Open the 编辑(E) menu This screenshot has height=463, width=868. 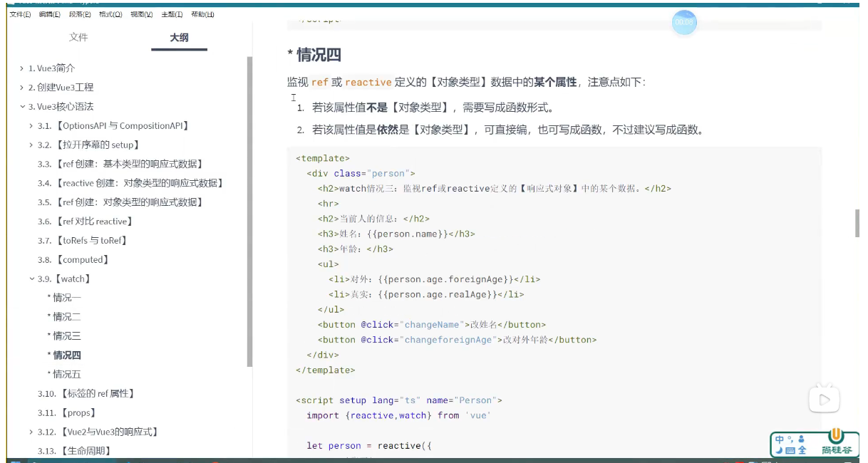[50, 14]
